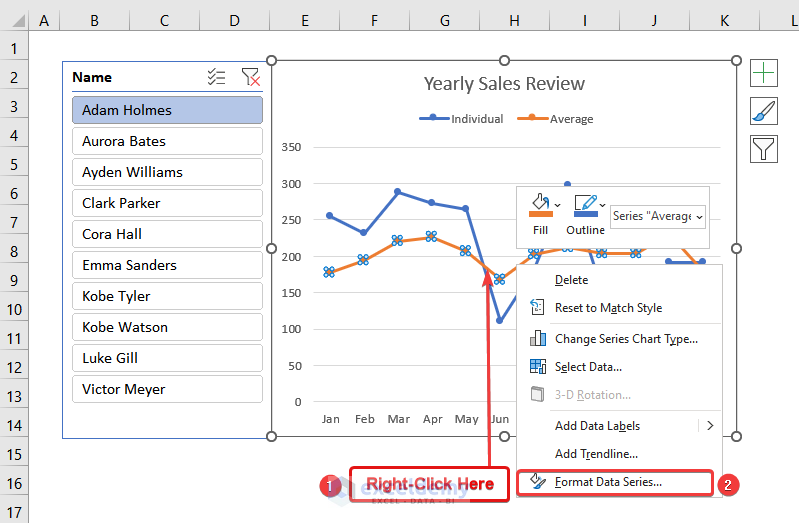Open the Chart Filters funnel button

coord(763,149)
